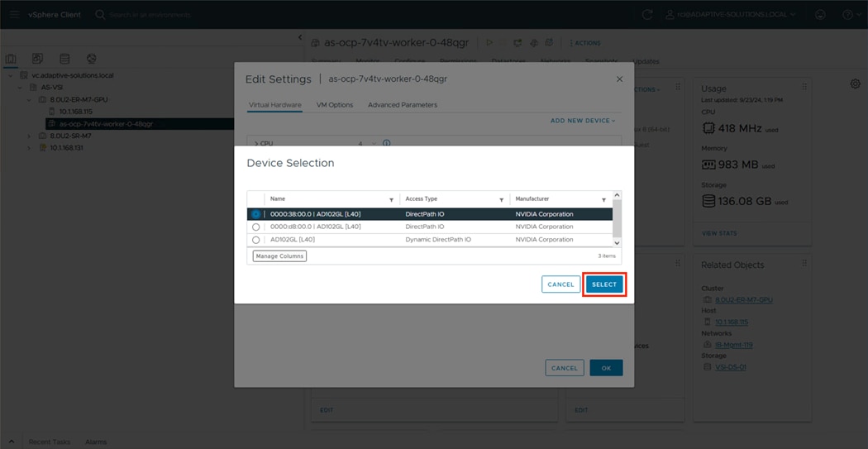
Task: Cancel the Device Selection dialog
Action: coord(560,284)
